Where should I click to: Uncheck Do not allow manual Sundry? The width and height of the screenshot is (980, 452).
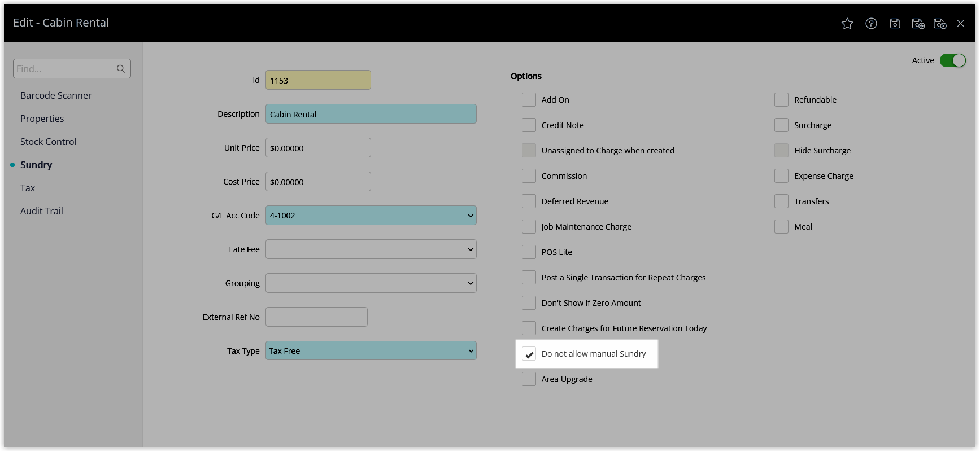529,354
